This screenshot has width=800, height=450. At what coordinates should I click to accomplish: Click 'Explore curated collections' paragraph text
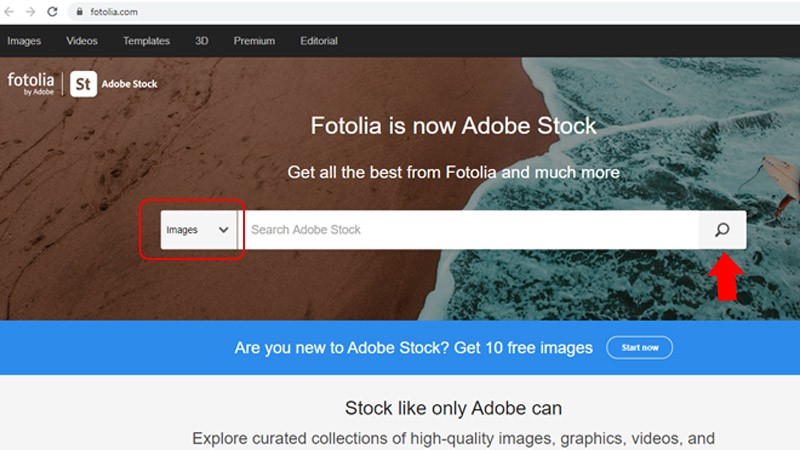tap(453, 438)
